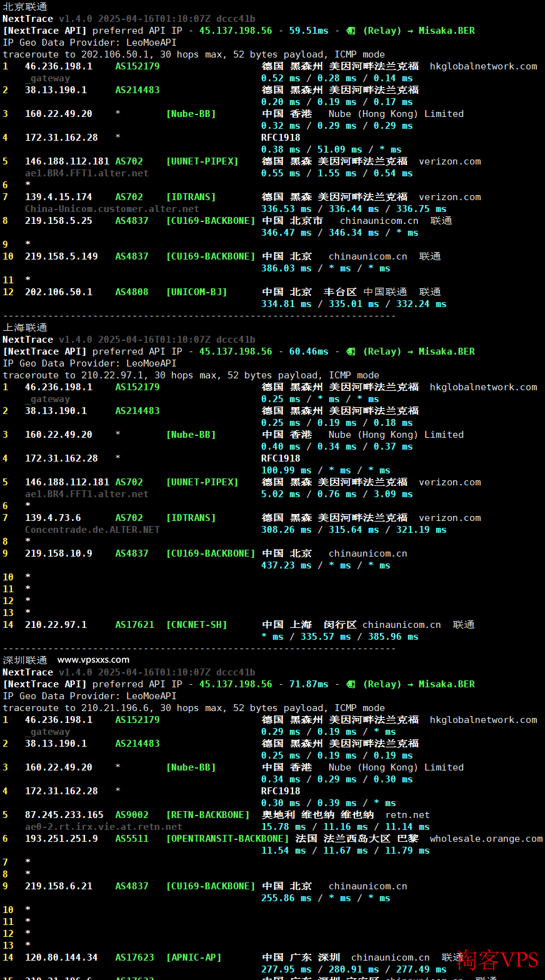Click the latency '385.96 ms'
This screenshot has width=545, height=980.
click(393, 637)
